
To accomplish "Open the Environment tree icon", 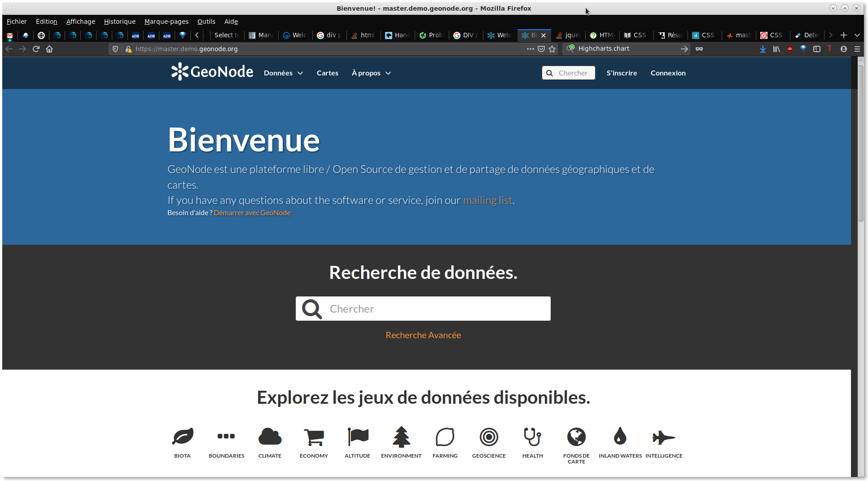I will 401,437.
